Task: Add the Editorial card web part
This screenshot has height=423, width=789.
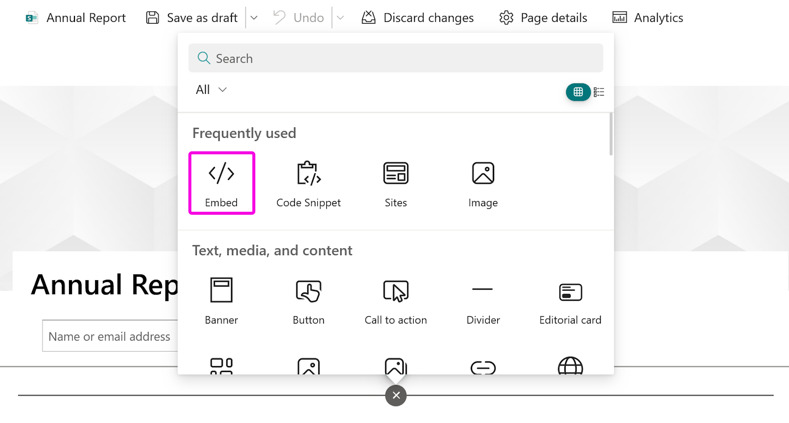Action: coord(570,301)
